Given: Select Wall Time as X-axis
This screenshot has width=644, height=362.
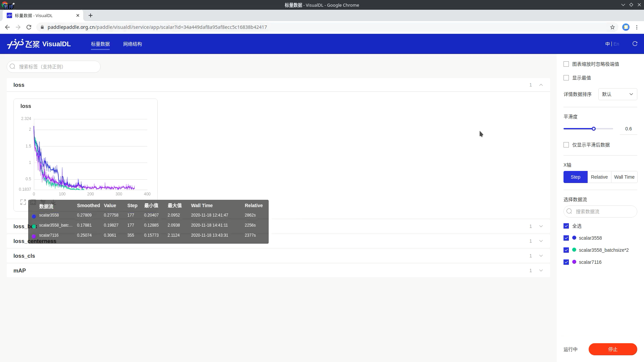Looking at the screenshot, I should (x=624, y=177).
